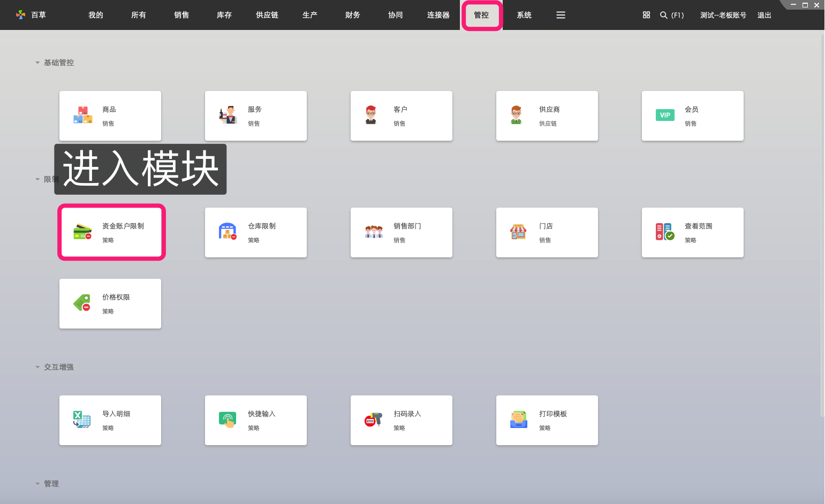Click the 查看范围 binder icon

pyautogui.click(x=665, y=232)
